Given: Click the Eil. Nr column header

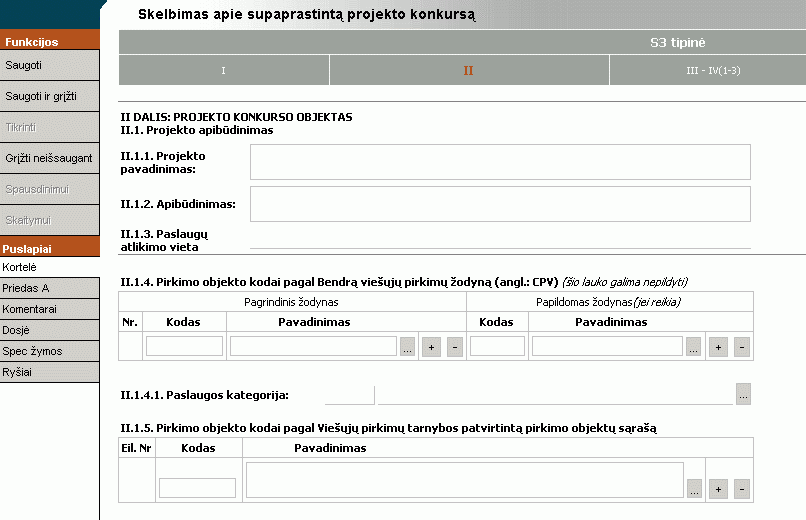Looking at the screenshot, I should (136, 448).
